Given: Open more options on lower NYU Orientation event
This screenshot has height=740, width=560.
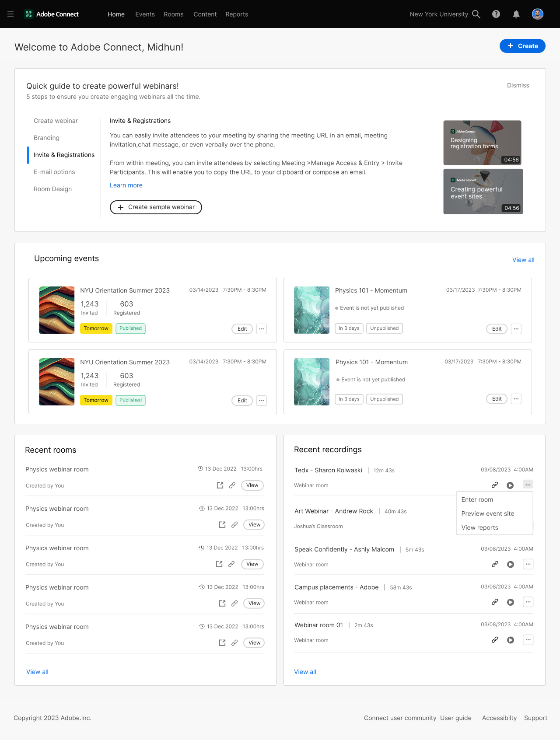Looking at the screenshot, I should [x=262, y=400].
